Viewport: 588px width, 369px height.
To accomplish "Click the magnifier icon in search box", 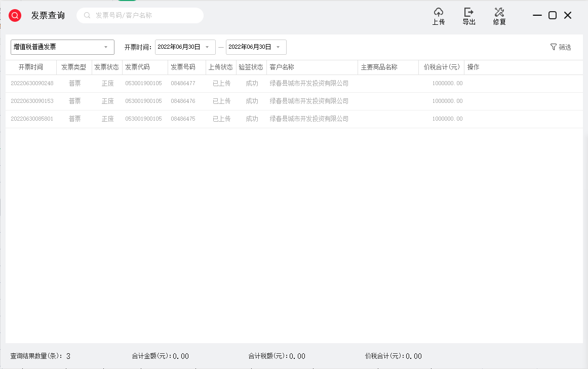I will (x=87, y=16).
